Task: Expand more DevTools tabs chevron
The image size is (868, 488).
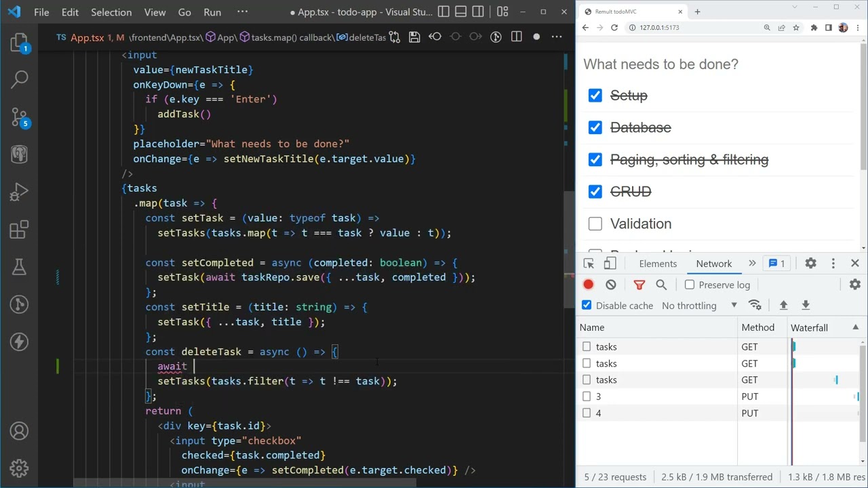Action: (752, 264)
